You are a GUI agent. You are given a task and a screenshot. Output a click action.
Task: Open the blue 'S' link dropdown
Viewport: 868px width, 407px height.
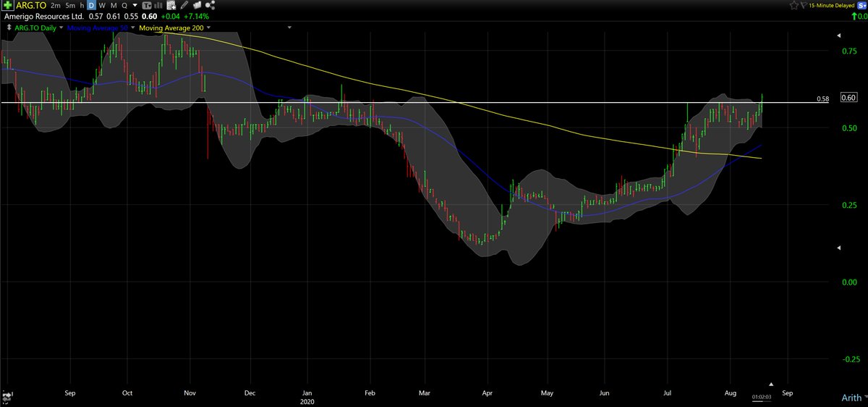[x=861, y=6]
